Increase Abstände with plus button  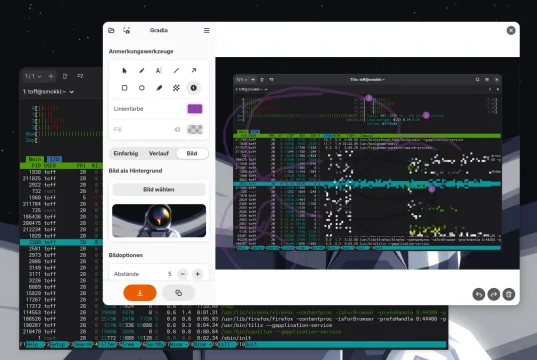pos(198,274)
